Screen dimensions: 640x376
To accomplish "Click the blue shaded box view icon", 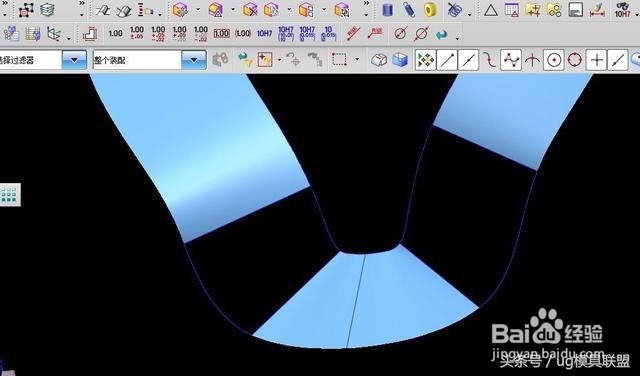I will (400, 60).
